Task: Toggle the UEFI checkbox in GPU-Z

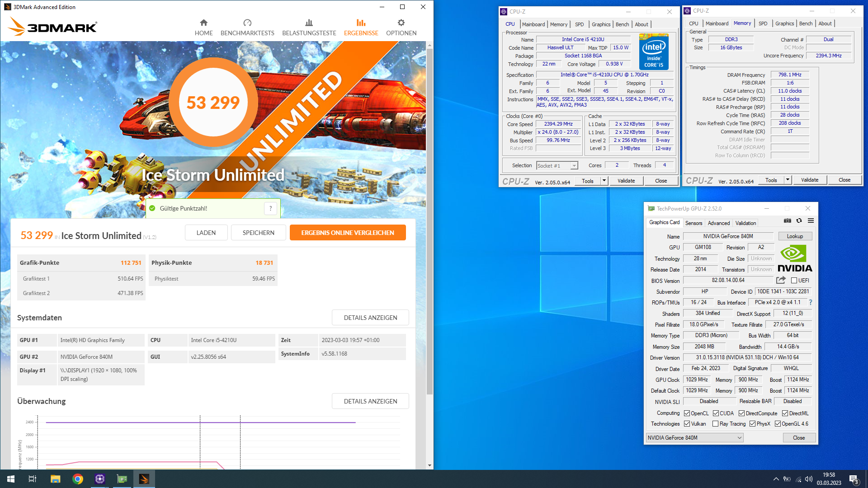Action: point(794,281)
